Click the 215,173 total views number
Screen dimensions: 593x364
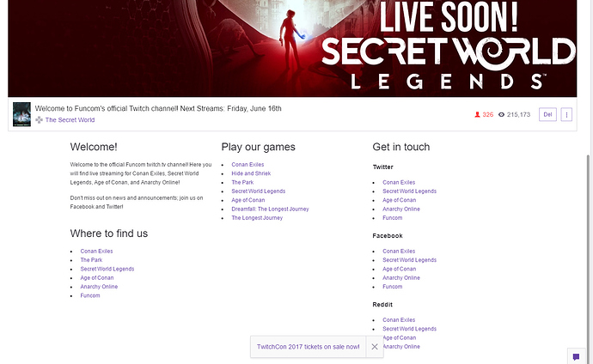click(x=518, y=114)
